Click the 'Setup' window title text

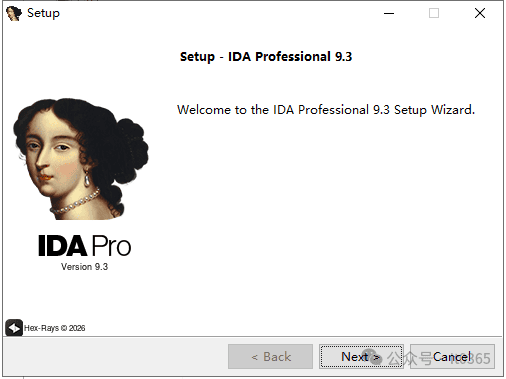(x=43, y=13)
